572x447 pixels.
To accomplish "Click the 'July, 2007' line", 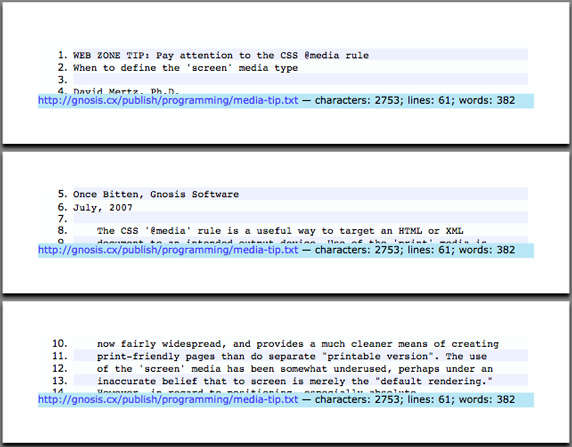I will point(103,208).
